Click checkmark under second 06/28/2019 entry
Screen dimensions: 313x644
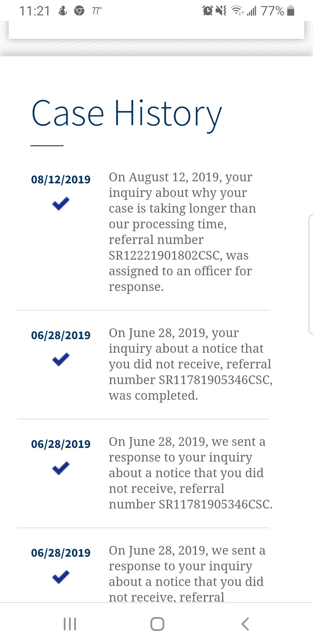61,468
